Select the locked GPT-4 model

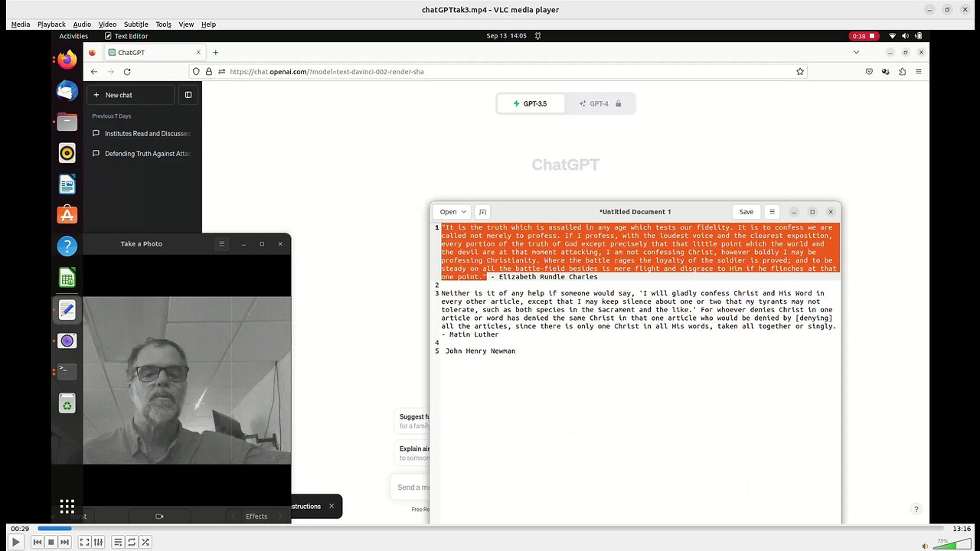click(600, 103)
